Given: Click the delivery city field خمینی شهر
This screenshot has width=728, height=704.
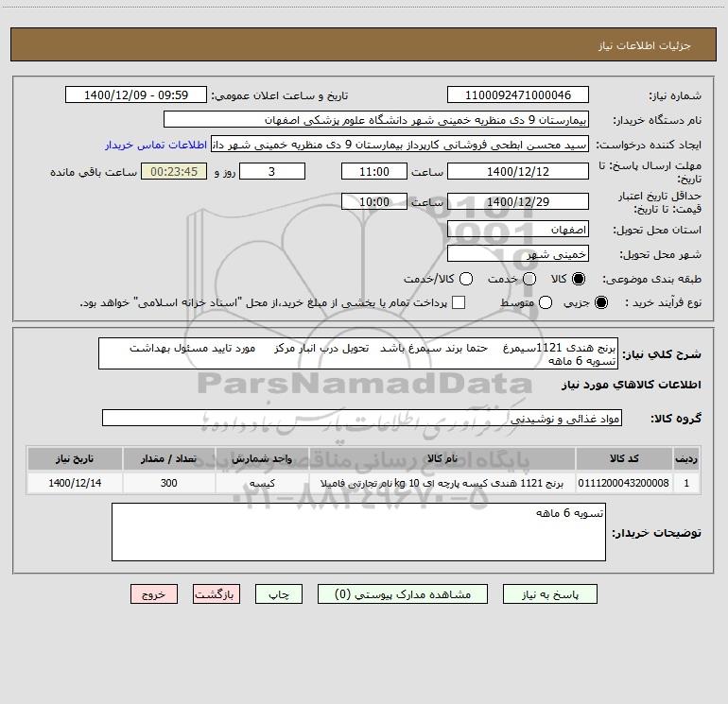Looking at the screenshot, I should point(518,254).
